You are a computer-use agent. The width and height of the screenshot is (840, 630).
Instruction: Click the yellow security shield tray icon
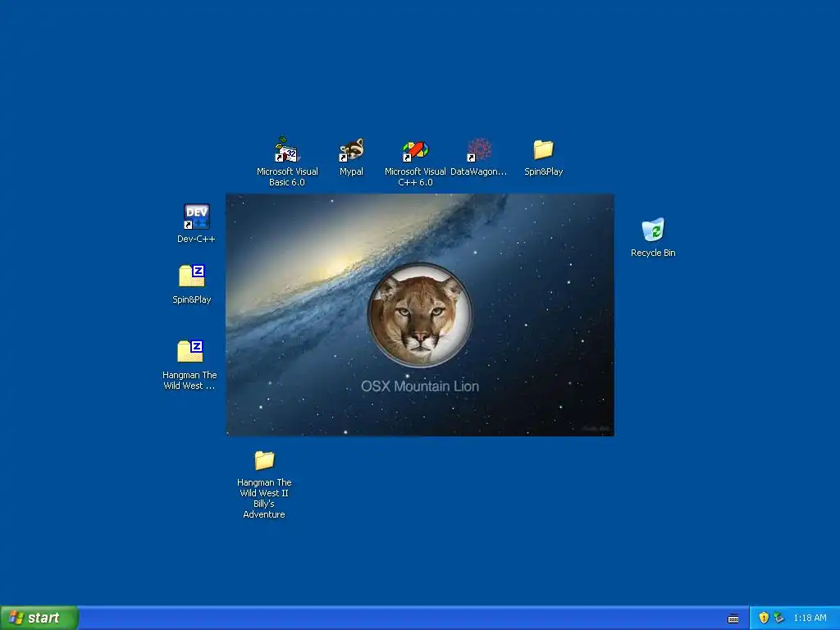pos(764,618)
